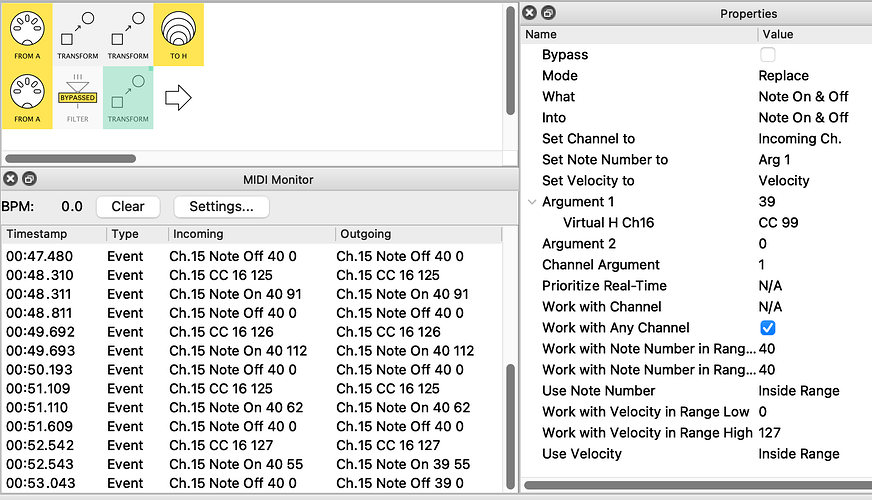
Task: Close the MIDI Monitor panel
Action: [x=10, y=180]
